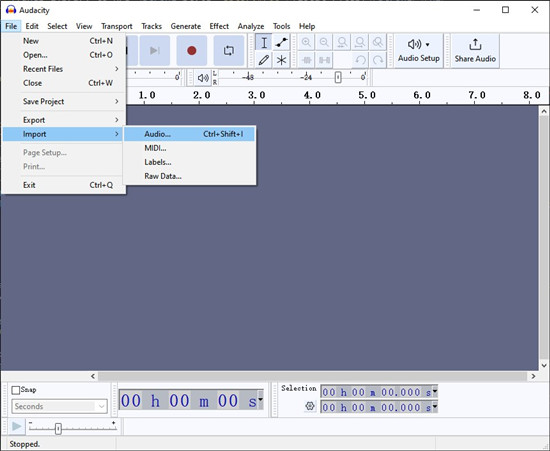The height and width of the screenshot is (451, 550).
Task: Click the Record button
Action: coord(192,51)
